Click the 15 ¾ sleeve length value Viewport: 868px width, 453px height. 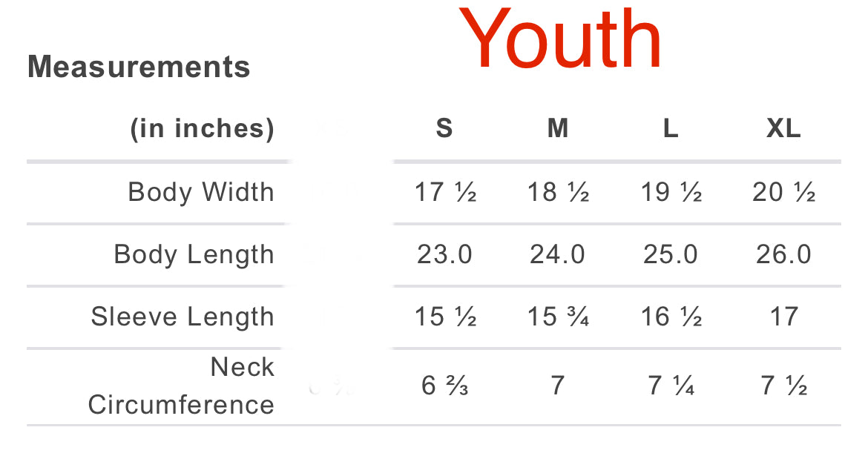pyautogui.click(x=558, y=317)
